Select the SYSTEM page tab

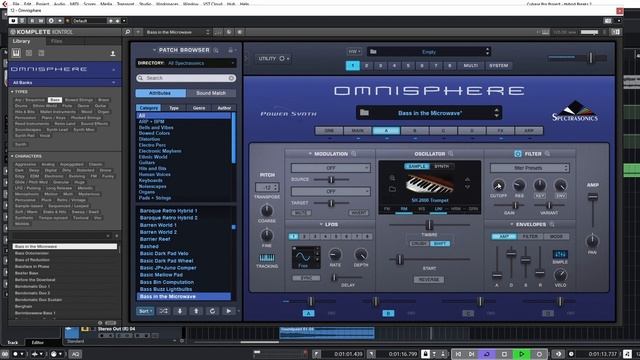pyautogui.click(x=498, y=66)
